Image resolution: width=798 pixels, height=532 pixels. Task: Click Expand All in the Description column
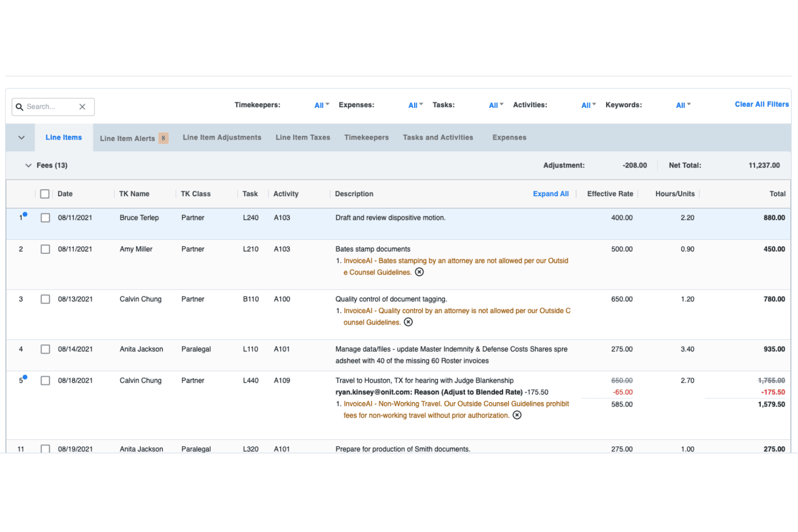tap(551, 194)
